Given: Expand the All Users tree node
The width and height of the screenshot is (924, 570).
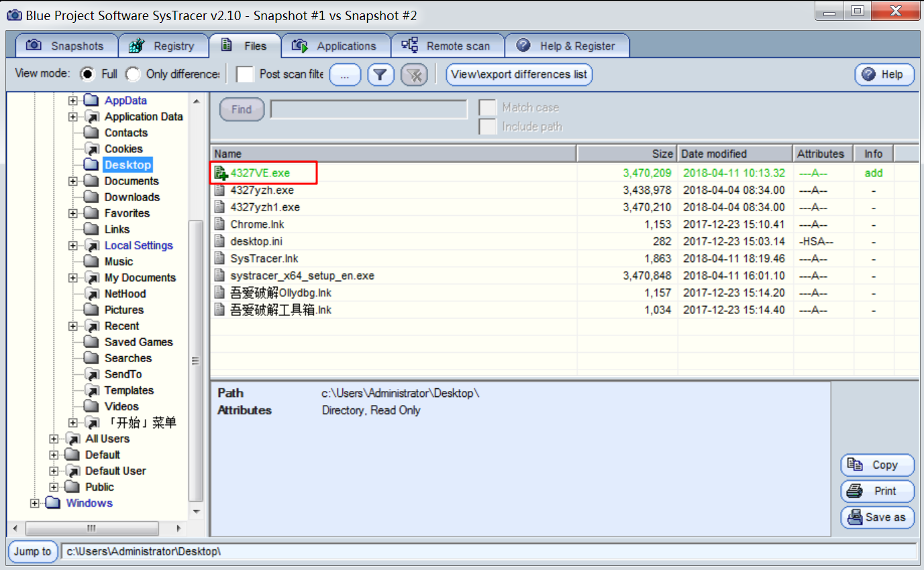Looking at the screenshot, I should (x=54, y=439).
